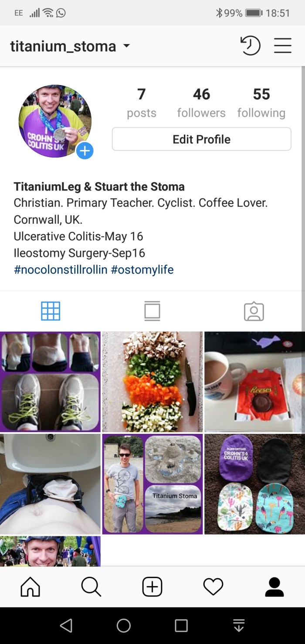Image resolution: width=305 pixels, height=644 pixels.
Task: Tap the Android back navigation button
Action: pyautogui.click(x=66, y=626)
